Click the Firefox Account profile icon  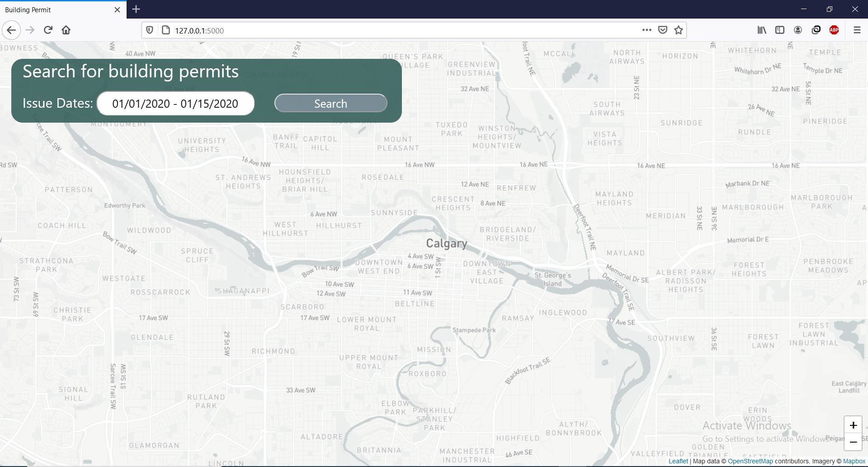pyautogui.click(x=798, y=30)
